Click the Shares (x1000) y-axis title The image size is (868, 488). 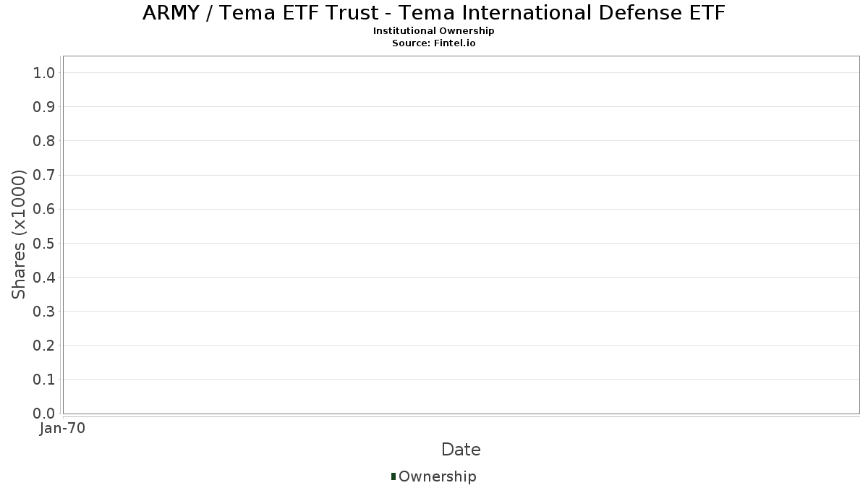click(19, 234)
